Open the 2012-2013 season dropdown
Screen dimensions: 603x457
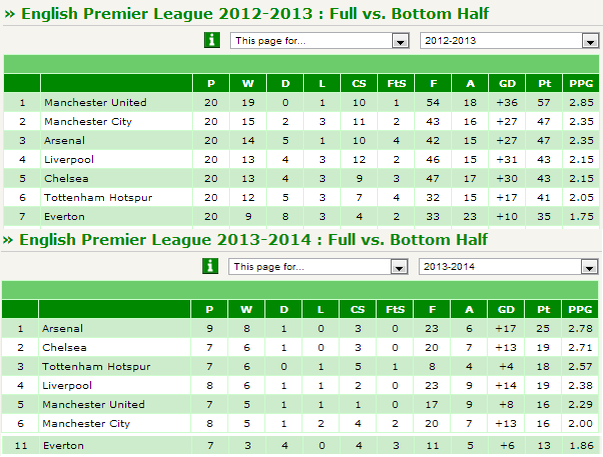pyautogui.click(x=510, y=40)
